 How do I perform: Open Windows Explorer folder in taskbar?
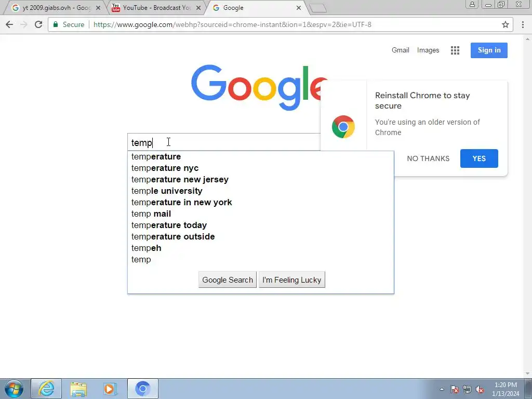pyautogui.click(x=78, y=389)
